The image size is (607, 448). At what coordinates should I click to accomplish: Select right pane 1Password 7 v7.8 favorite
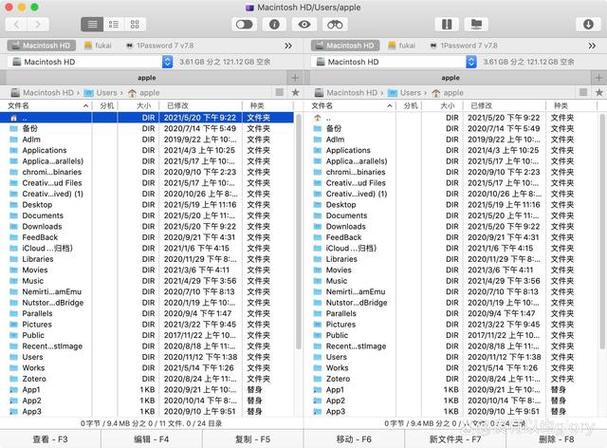(x=464, y=45)
